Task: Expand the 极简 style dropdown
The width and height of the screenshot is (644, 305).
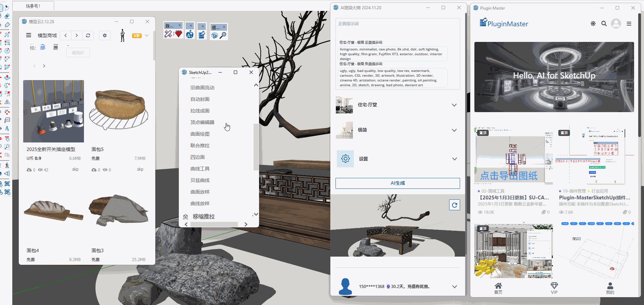Action: coord(454,130)
